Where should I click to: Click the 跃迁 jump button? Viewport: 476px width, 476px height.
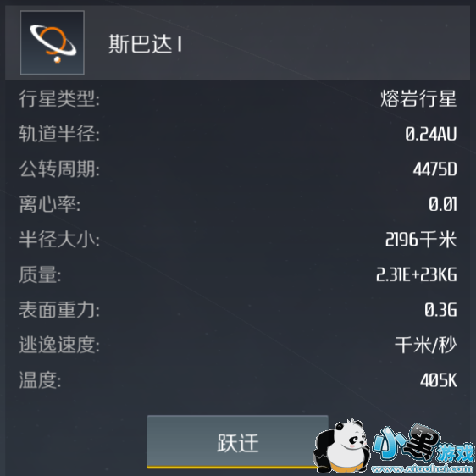[x=237, y=441]
